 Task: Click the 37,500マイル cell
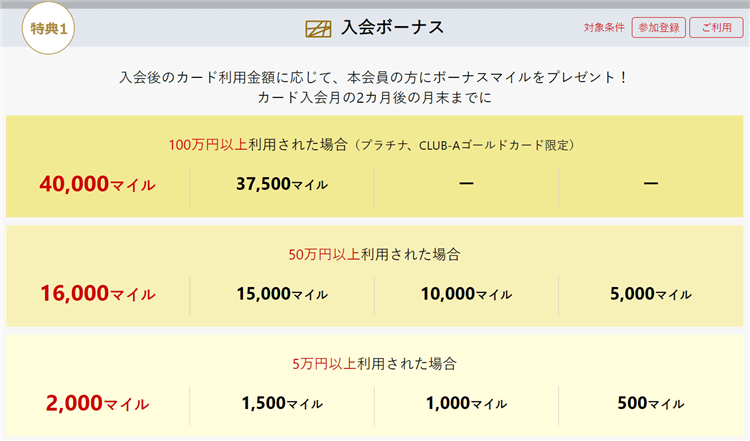[282, 184]
